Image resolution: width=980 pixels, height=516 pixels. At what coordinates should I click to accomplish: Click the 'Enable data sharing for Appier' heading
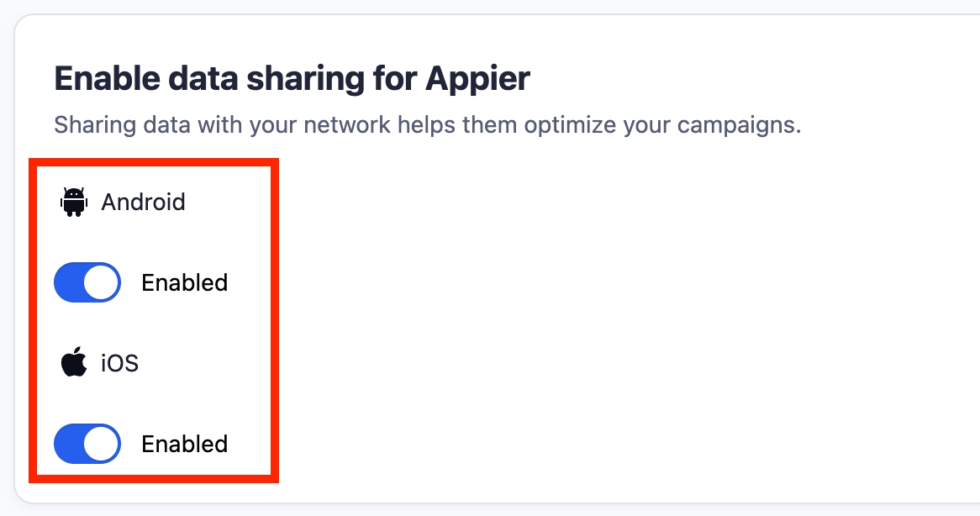(292, 78)
